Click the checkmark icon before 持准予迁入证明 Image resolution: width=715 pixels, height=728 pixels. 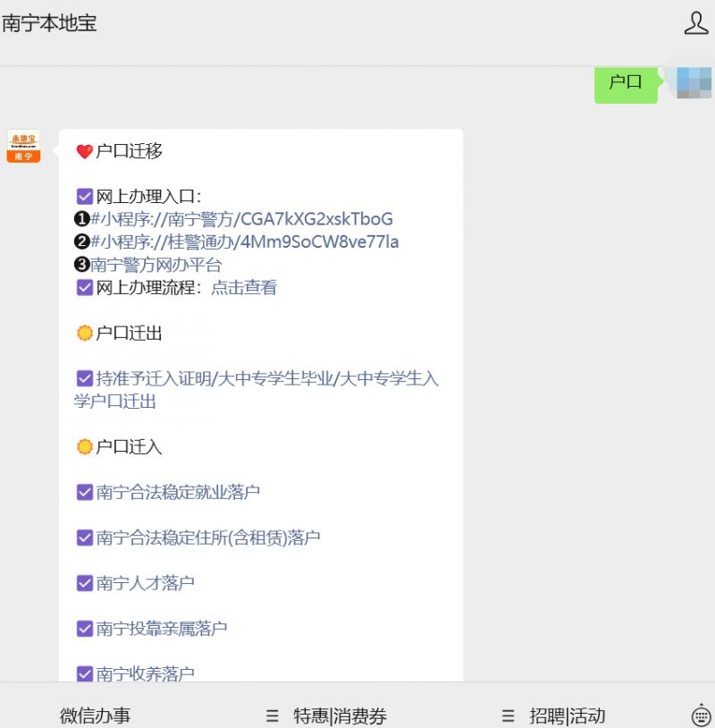[x=84, y=378]
